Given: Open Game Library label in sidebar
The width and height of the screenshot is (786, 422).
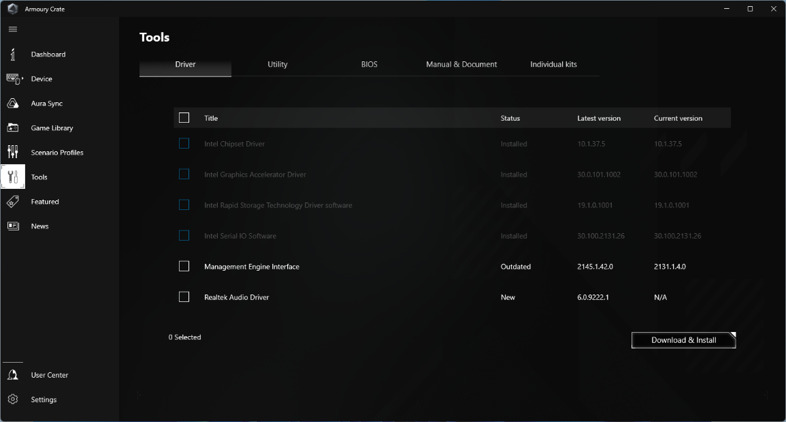Looking at the screenshot, I should point(52,128).
